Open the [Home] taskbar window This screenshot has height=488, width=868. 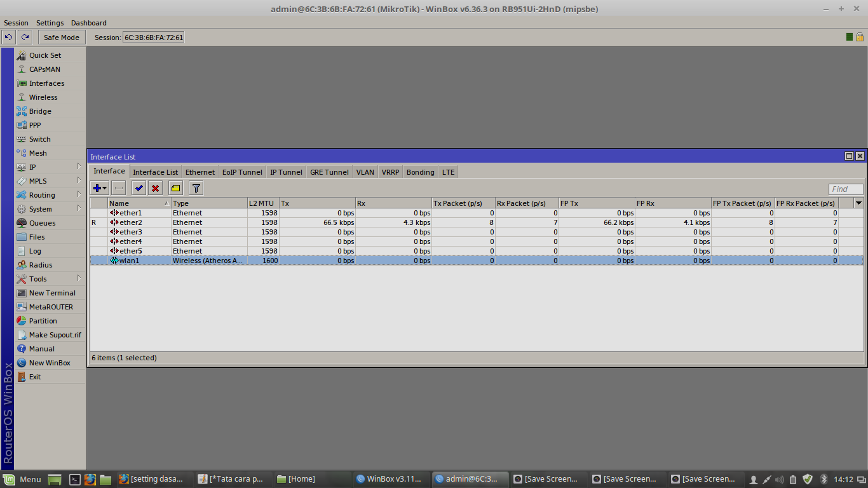(311, 479)
